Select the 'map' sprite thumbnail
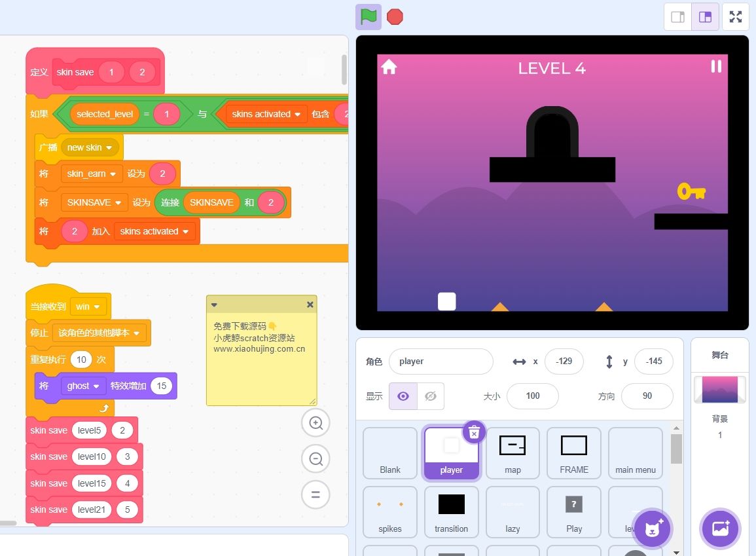 pyautogui.click(x=513, y=453)
